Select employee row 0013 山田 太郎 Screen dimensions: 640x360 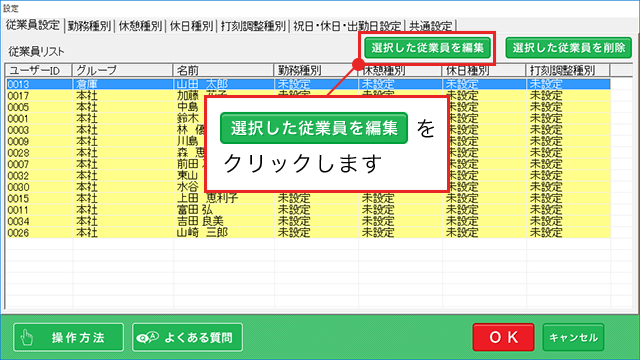[x=308, y=84]
